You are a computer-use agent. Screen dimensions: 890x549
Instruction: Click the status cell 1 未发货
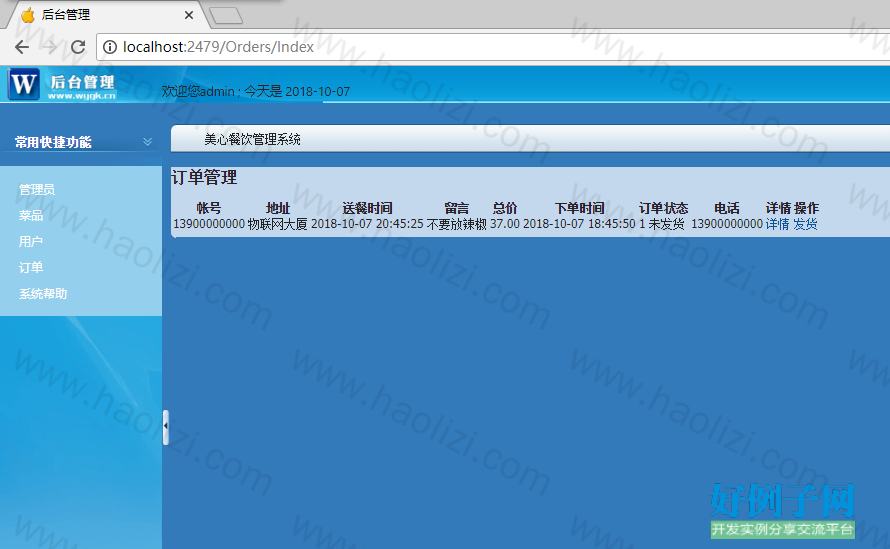662,224
